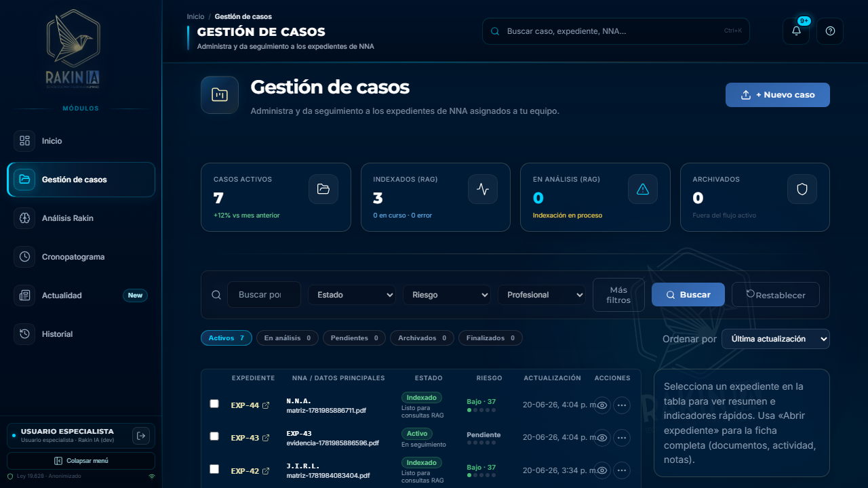Switch to the En análisis tab

tap(288, 338)
